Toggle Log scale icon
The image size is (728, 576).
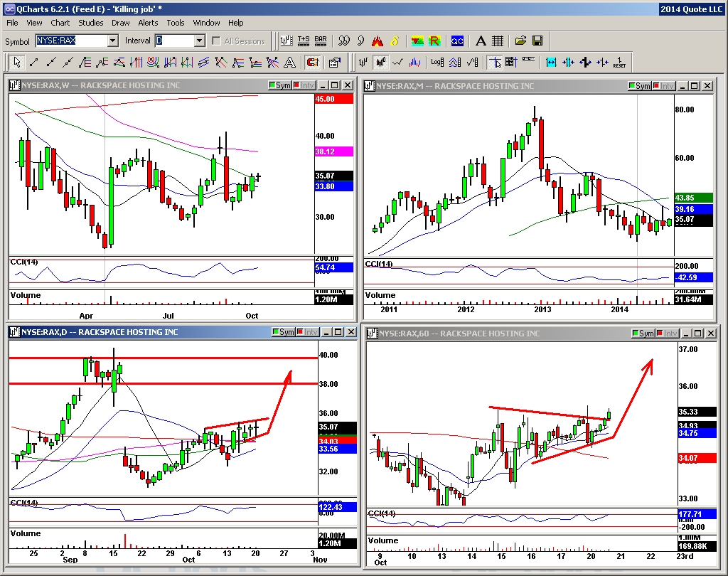click(437, 62)
